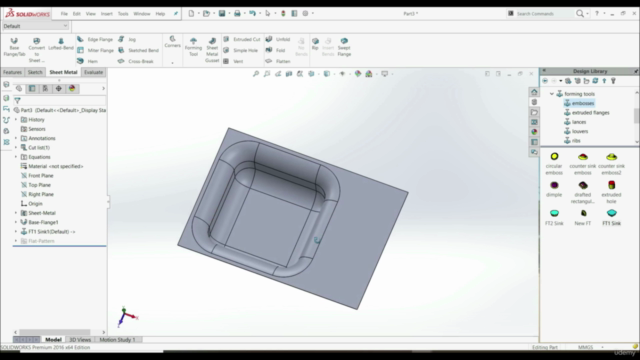Switch to the Features tab
The width and height of the screenshot is (640, 360).
[12, 72]
